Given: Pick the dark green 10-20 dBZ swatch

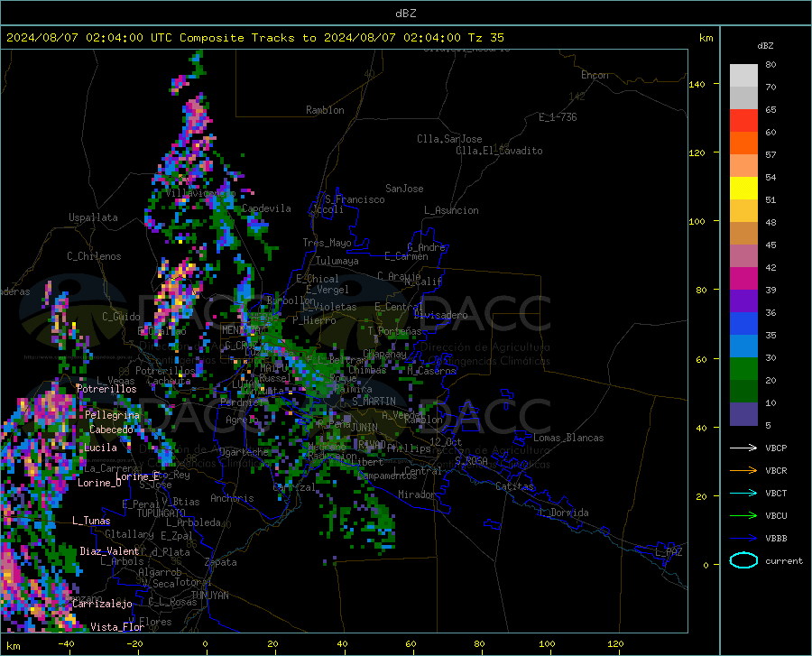Looking at the screenshot, I should pos(743,392).
